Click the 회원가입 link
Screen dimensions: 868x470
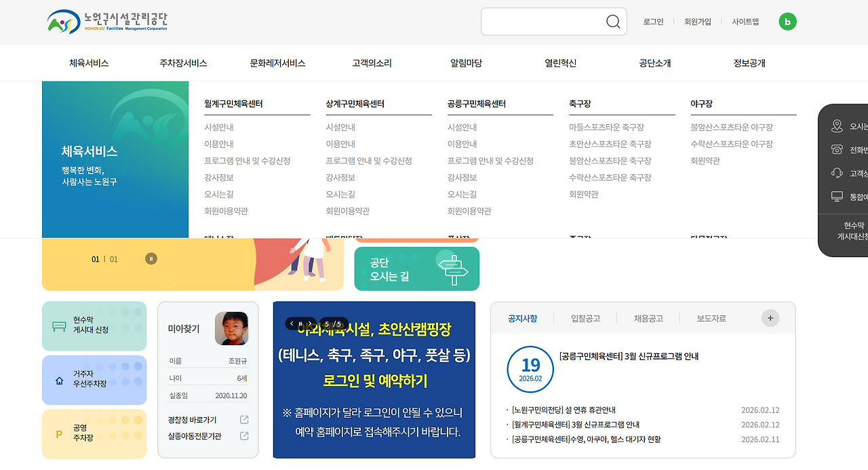tap(698, 22)
